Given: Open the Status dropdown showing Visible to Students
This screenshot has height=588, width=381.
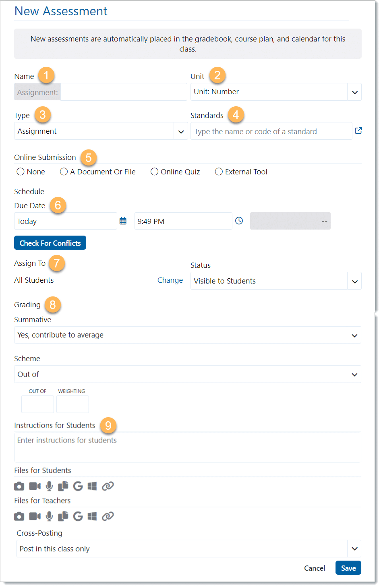Looking at the screenshot, I should [354, 281].
